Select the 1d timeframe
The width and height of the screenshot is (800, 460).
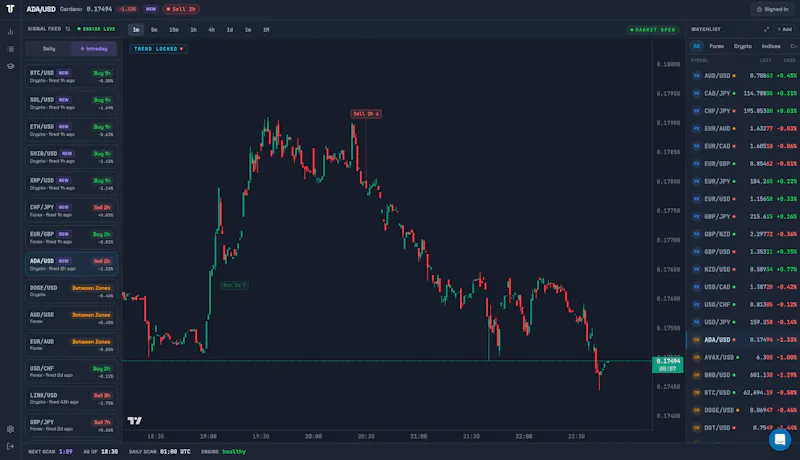click(x=230, y=30)
